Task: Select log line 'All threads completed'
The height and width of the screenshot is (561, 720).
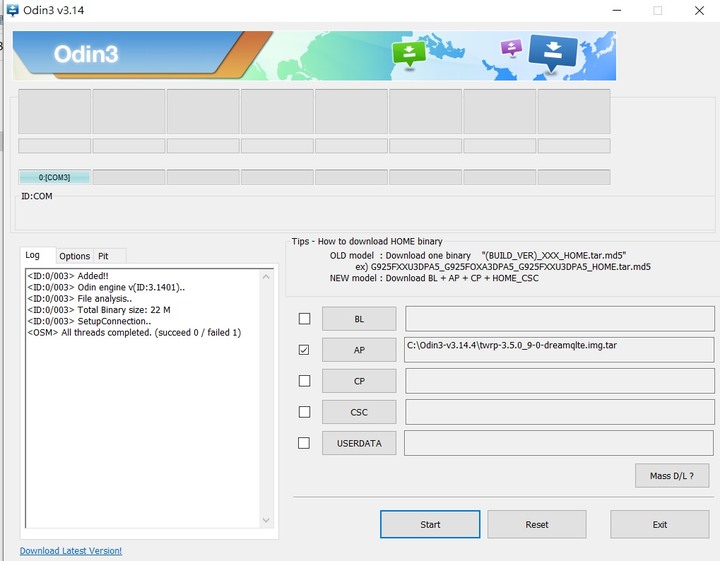Action: tap(134, 332)
